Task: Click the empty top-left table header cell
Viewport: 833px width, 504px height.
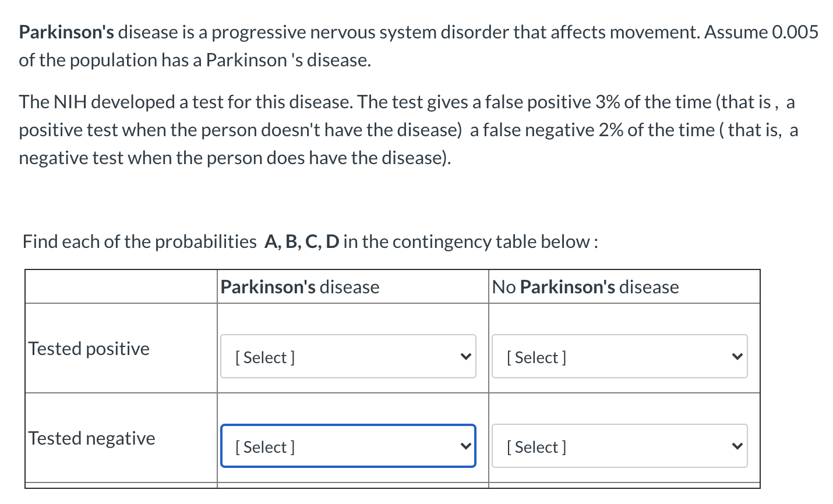Action: [121, 286]
